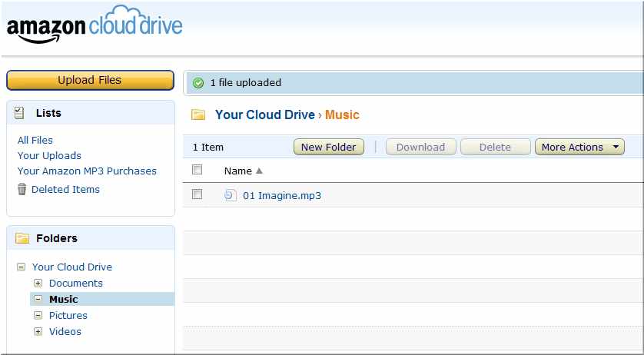This screenshot has height=355, width=644.
Task: Click the Lists panel heading
Action: (x=48, y=113)
